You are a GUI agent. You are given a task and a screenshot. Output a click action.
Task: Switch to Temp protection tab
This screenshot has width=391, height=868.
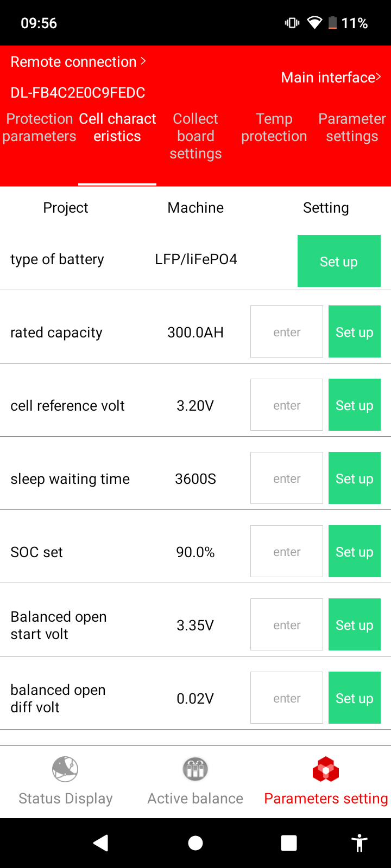pos(274,127)
